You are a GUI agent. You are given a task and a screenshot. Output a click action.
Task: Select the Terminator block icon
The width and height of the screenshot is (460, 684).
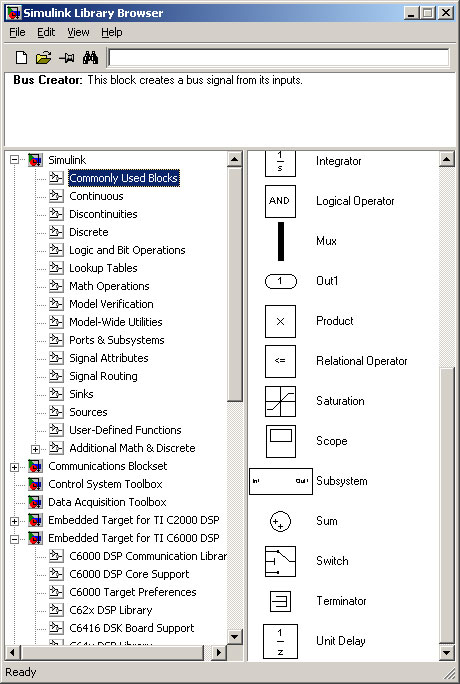[280, 602]
